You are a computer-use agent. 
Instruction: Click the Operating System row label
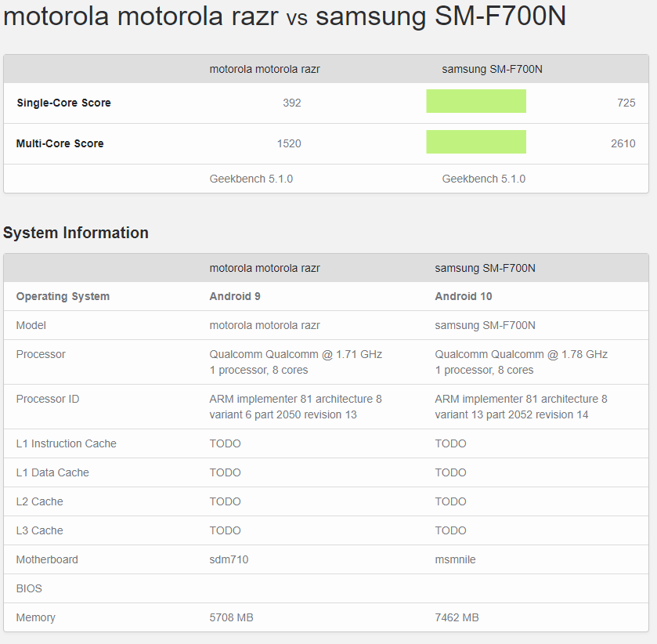63,296
